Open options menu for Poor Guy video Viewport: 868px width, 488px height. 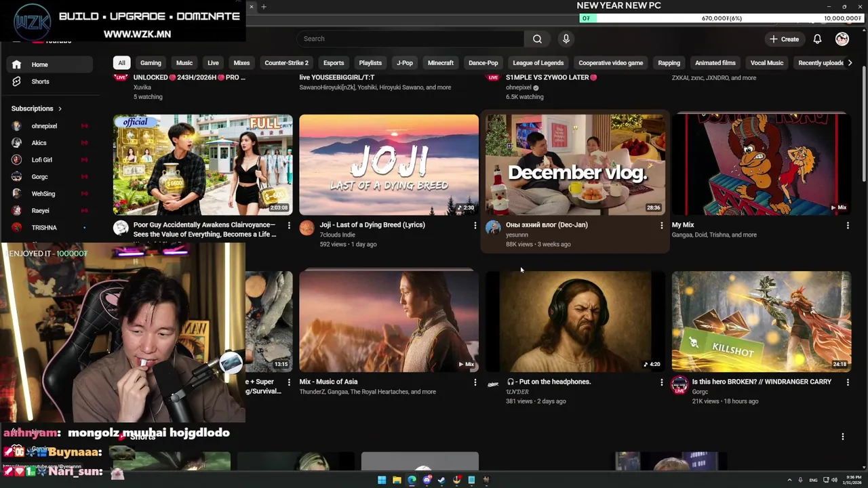pyautogui.click(x=289, y=225)
